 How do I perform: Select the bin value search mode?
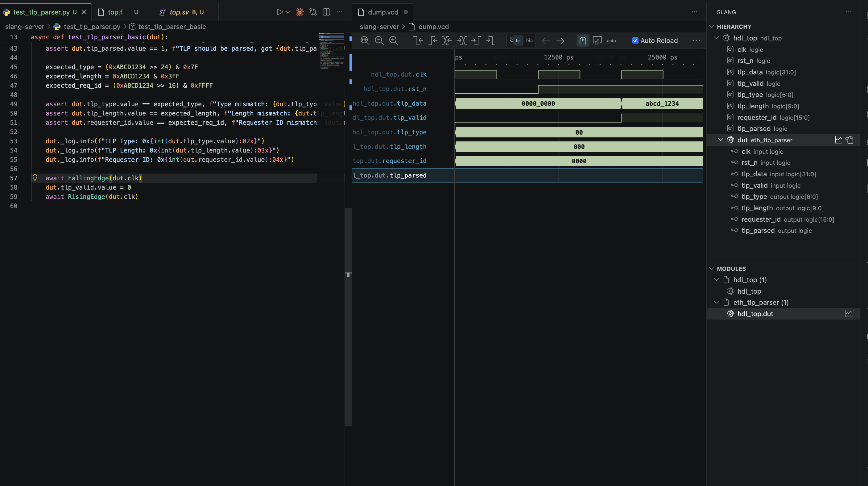pyautogui.click(x=529, y=40)
